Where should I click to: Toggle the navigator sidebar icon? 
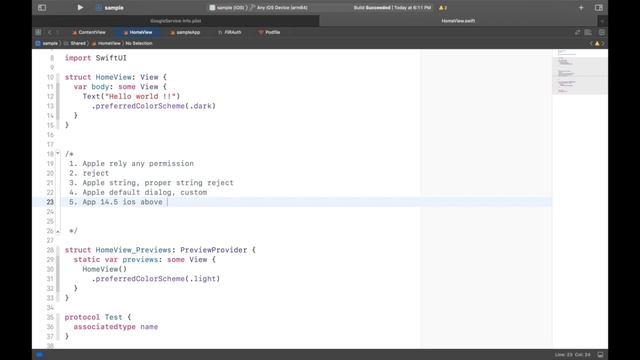coord(42,7)
